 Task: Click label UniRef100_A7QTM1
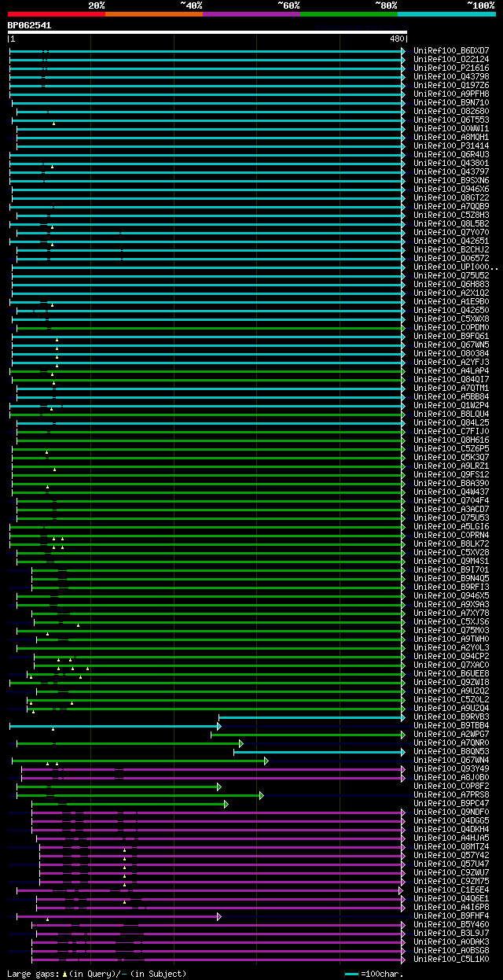[453, 388]
